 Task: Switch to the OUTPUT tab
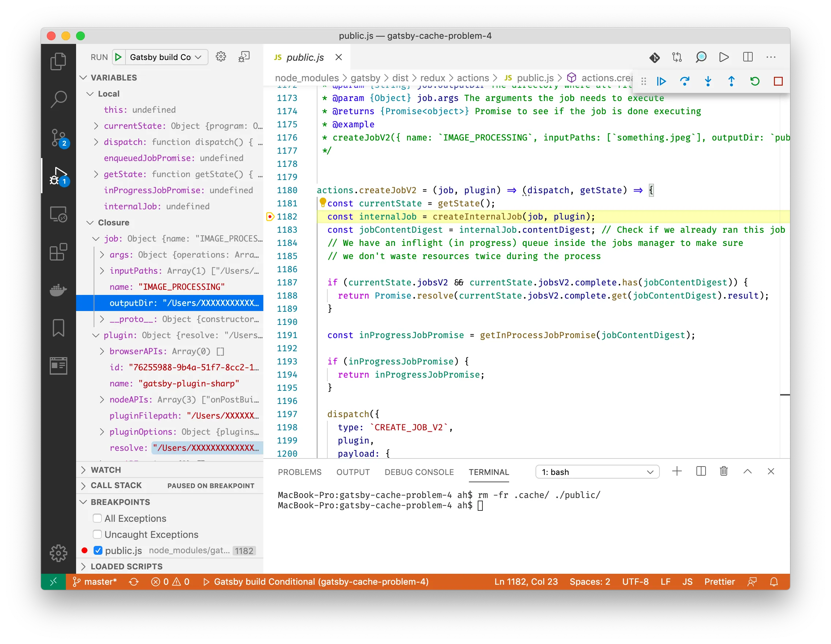[x=353, y=472]
